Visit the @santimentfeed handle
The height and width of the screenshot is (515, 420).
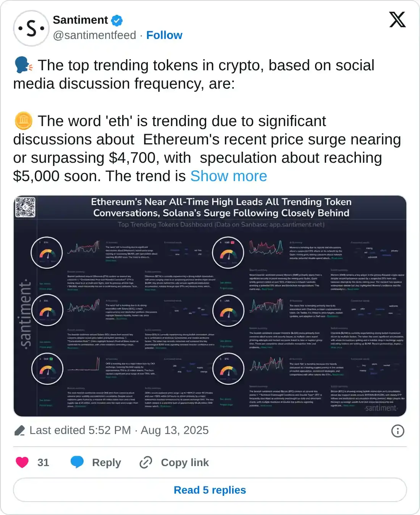94,35
